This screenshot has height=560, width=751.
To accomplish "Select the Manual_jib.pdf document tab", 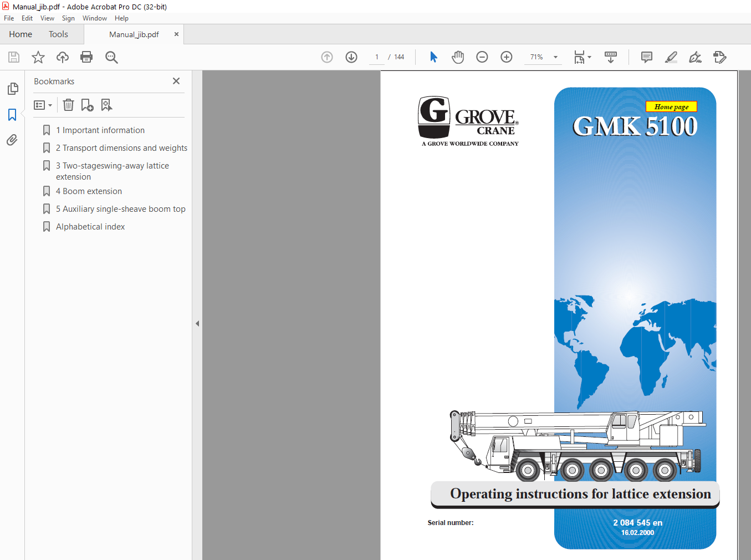I will [134, 34].
